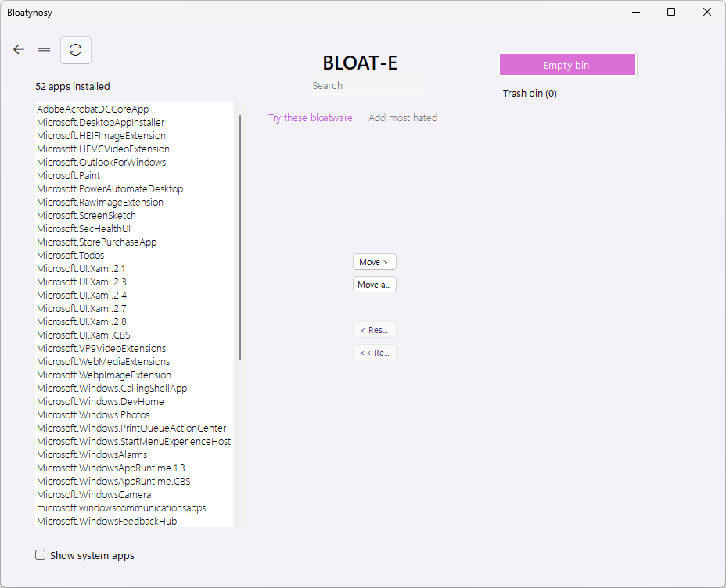The width and height of the screenshot is (726, 588).
Task: Select Microsoft.PowerAutomateDesktop entry
Action: (x=135, y=188)
